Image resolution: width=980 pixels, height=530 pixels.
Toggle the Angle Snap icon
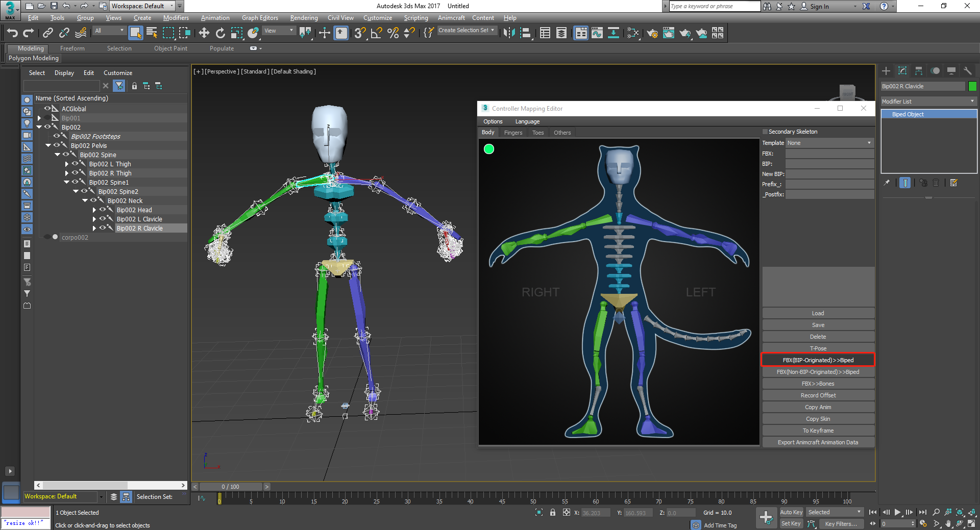(377, 33)
